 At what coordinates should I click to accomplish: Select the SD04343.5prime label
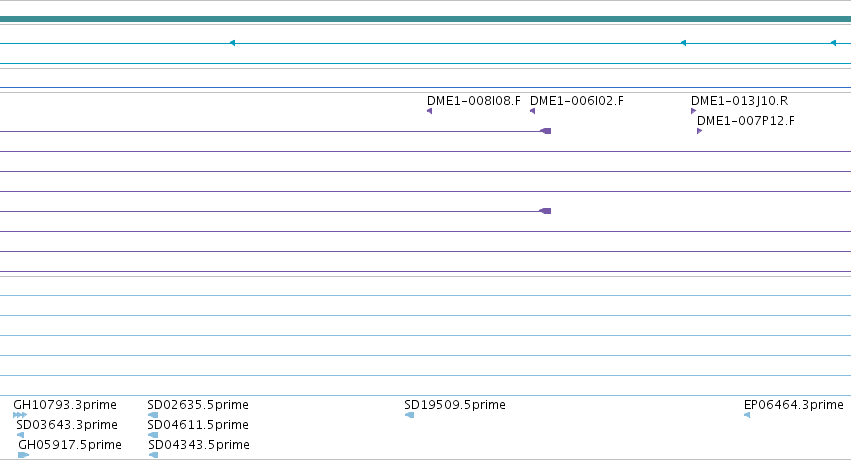coord(199,445)
